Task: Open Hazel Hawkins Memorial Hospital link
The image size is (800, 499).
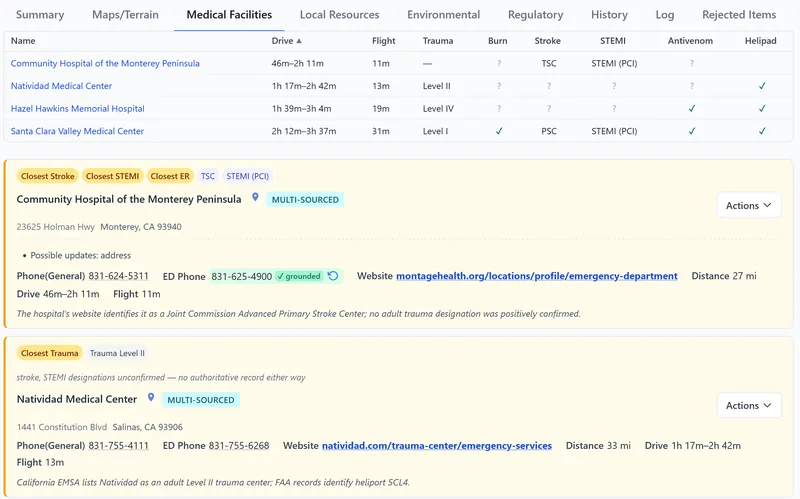Action: (x=78, y=108)
